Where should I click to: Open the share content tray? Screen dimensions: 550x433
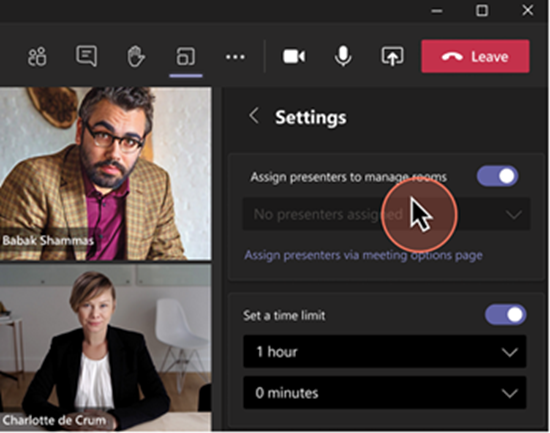tap(392, 56)
